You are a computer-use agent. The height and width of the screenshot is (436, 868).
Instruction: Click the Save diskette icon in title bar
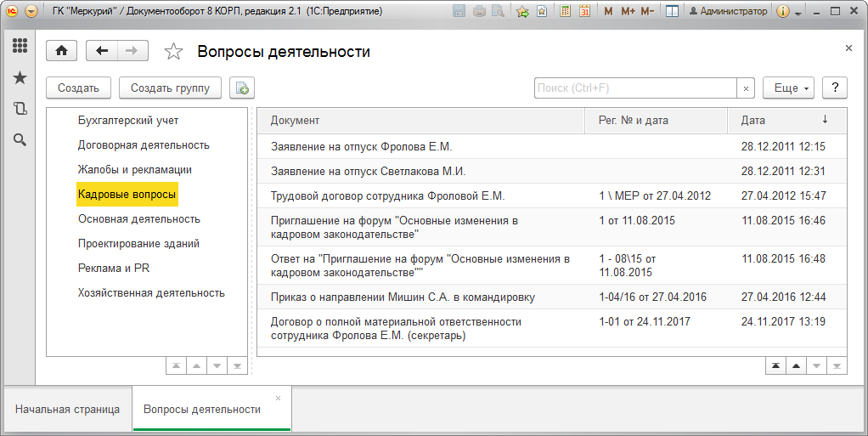point(459,11)
